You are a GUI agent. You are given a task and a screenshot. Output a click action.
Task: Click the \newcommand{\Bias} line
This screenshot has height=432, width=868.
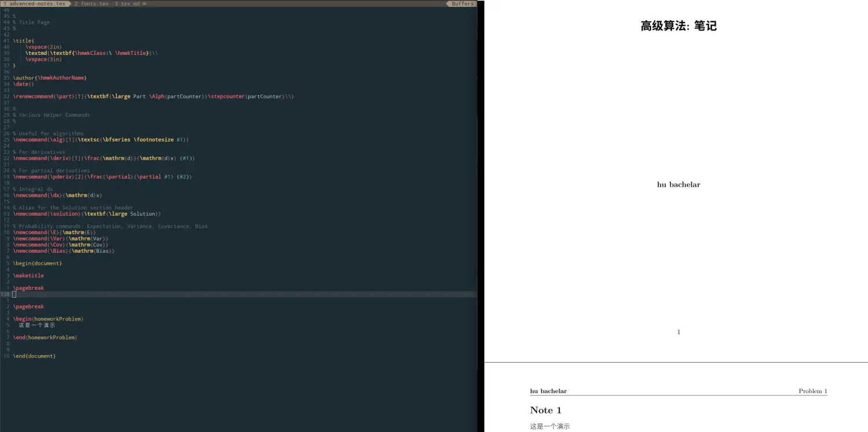[64, 250]
